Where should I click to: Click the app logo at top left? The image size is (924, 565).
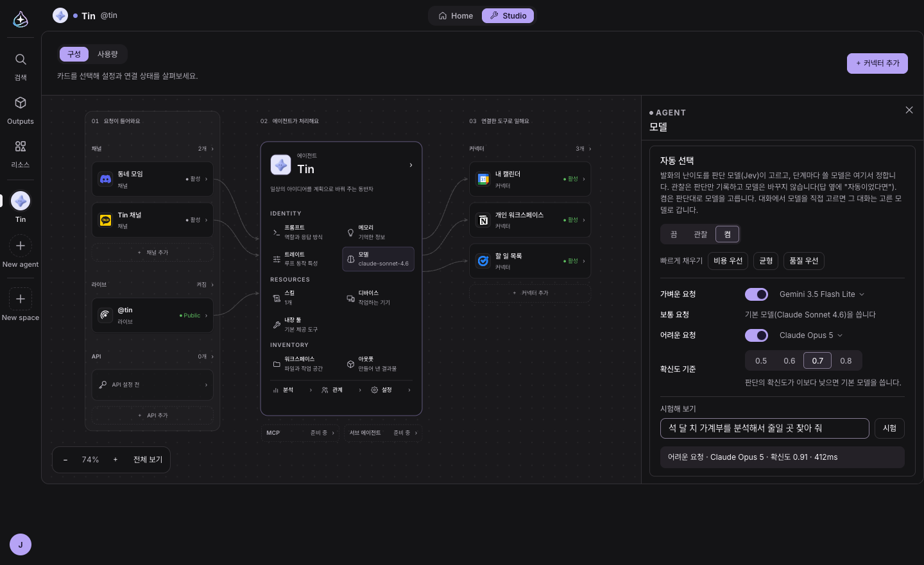[x=21, y=19]
